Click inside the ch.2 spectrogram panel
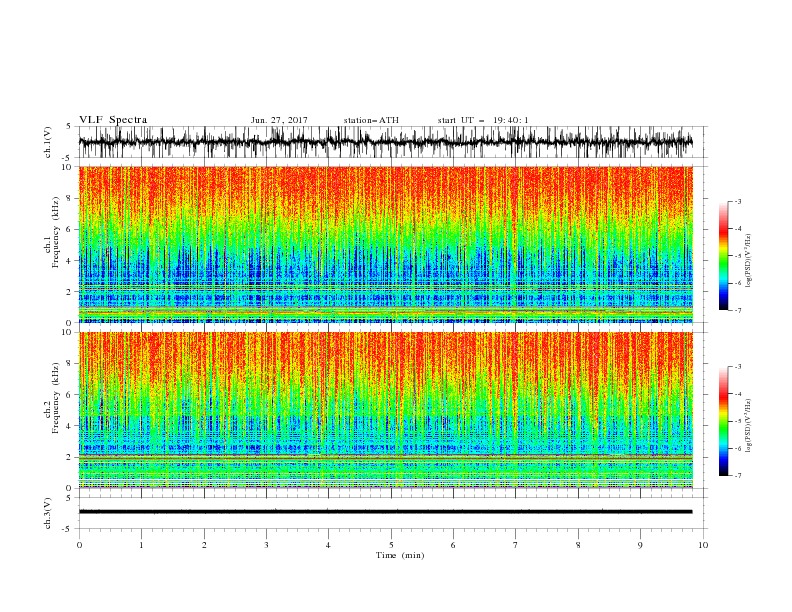 [385, 410]
